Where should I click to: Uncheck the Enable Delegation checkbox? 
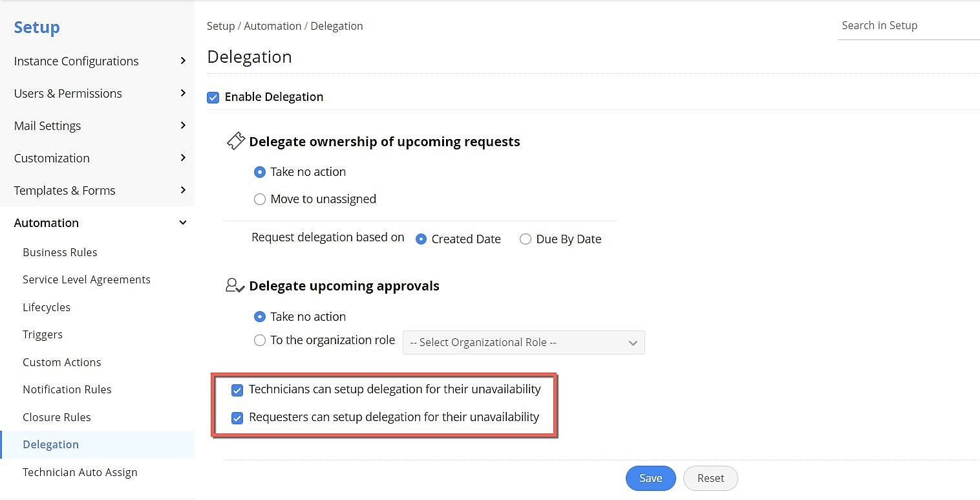(x=213, y=97)
